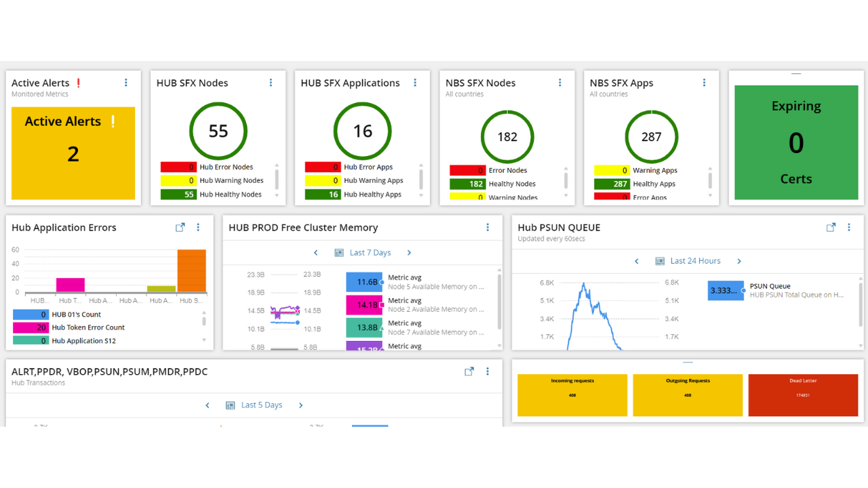The height and width of the screenshot is (488, 868).
Task: Go to next period after Last 5 Days
Action: tap(300, 405)
